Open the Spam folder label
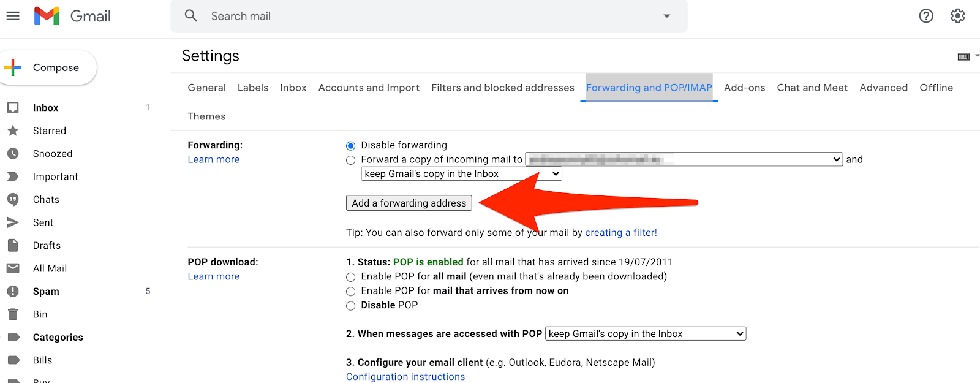 [46, 292]
